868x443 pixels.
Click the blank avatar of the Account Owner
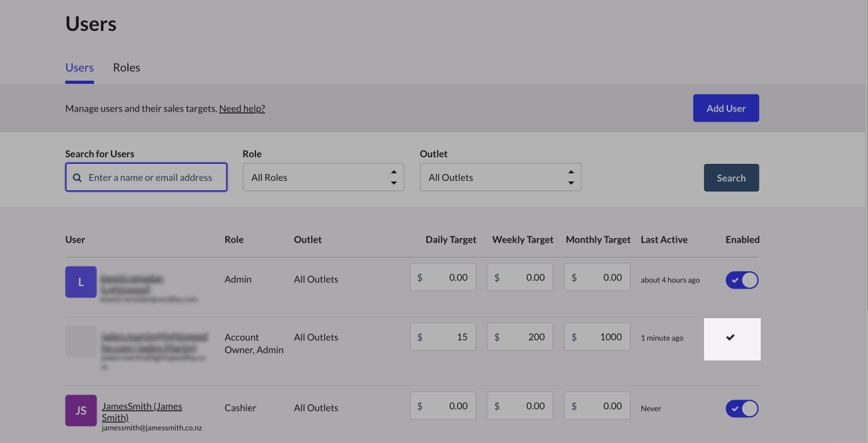pos(81,342)
